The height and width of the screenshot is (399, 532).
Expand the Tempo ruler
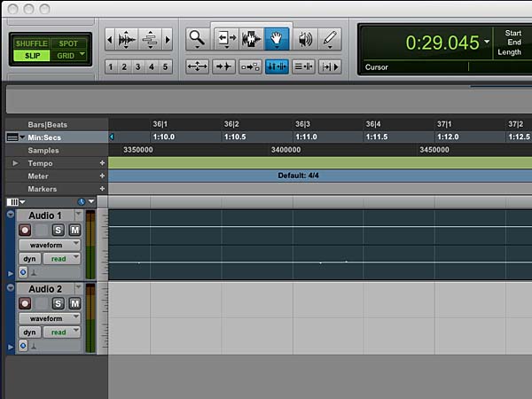point(15,164)
